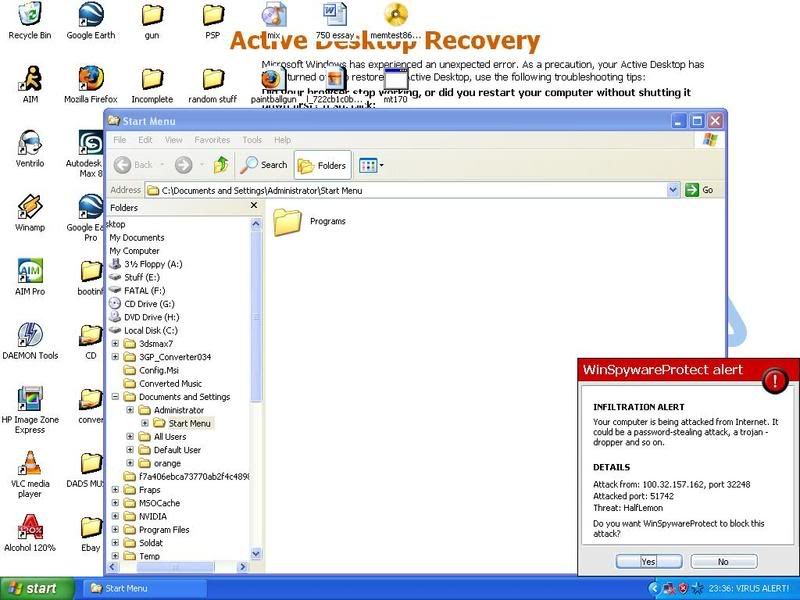This screenshot has width=800, height=600.
Task: Click the horizontal scroll-right arrow
Action: click(243, 566)
